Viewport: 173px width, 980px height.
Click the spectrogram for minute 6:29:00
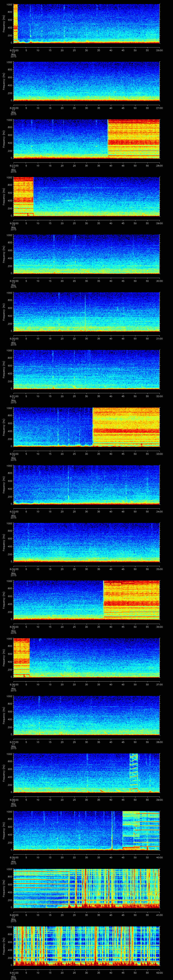[x=86, y=254]
